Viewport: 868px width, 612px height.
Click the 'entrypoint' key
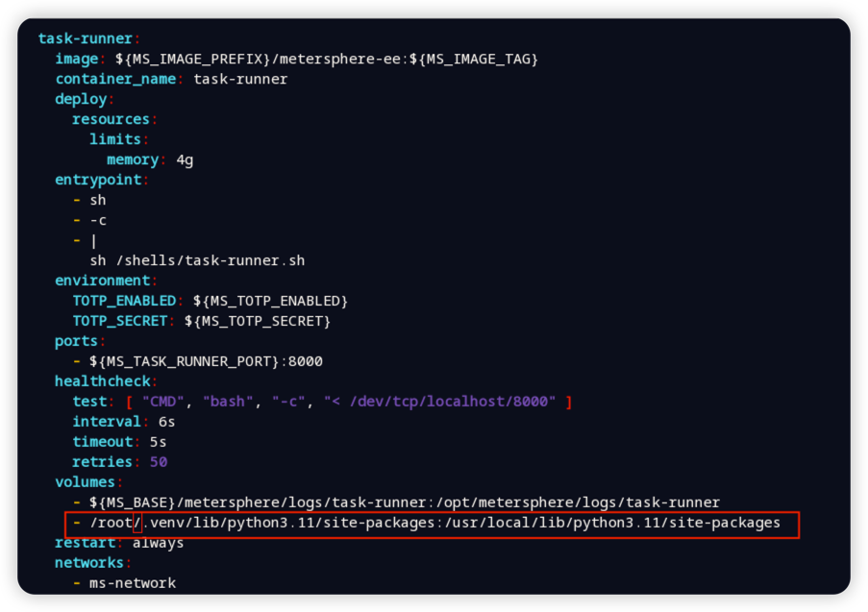point(98,180)
